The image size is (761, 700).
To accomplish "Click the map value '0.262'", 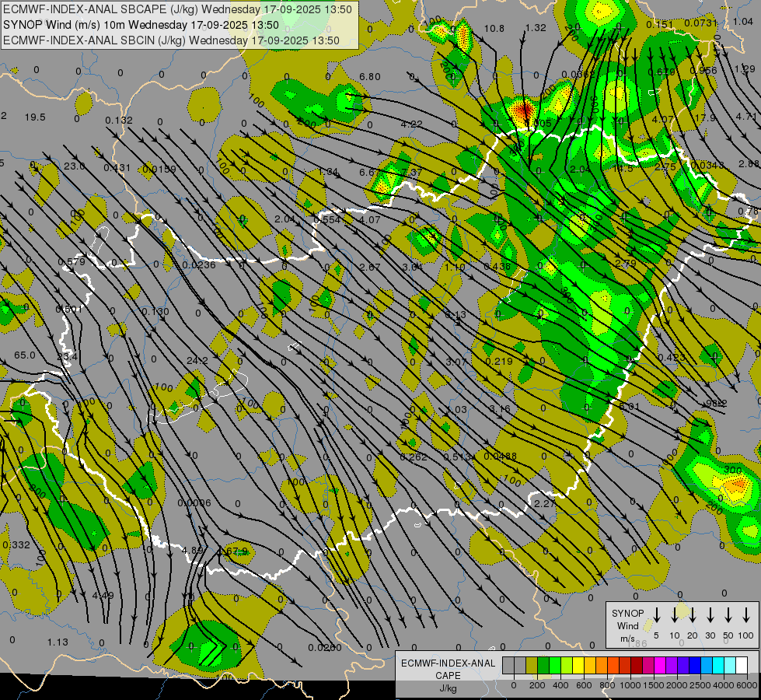I will coord(414,457).
